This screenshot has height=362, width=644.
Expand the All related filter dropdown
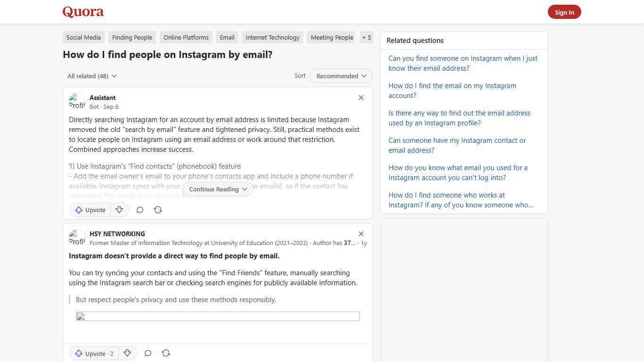pos(92,76)
